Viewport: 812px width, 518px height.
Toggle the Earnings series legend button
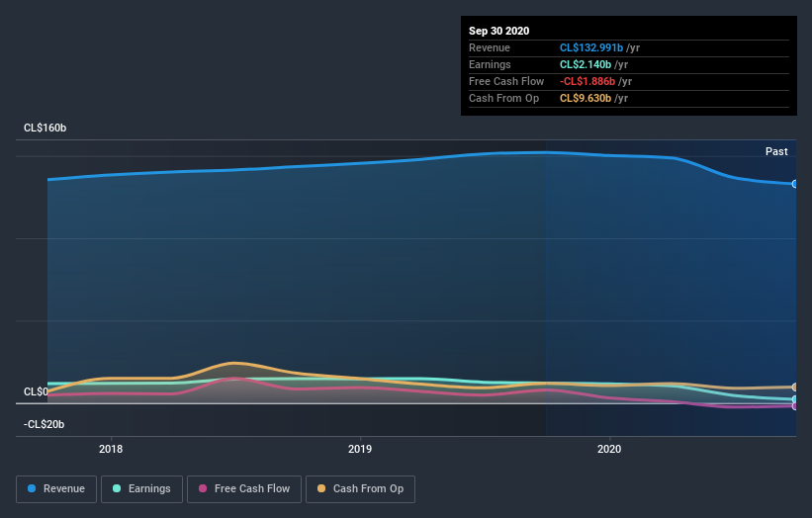[x=141, y=489]
